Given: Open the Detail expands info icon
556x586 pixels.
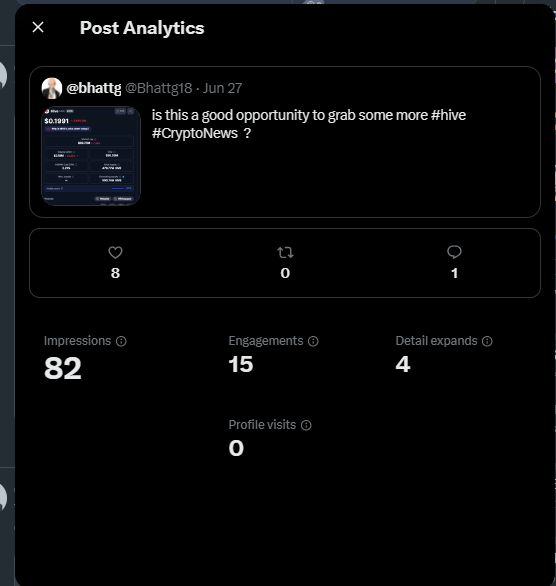Looking at the screenshot, I should (487, 341).
